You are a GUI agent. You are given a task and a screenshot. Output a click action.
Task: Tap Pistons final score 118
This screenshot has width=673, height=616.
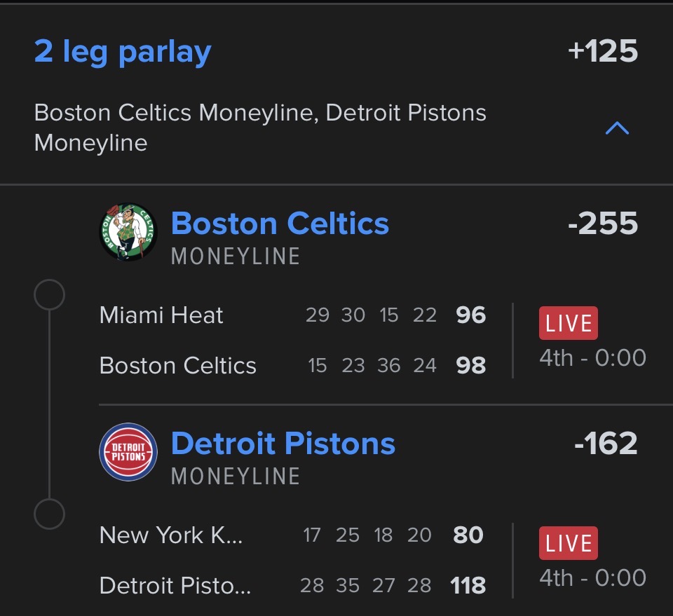[468, 586]
